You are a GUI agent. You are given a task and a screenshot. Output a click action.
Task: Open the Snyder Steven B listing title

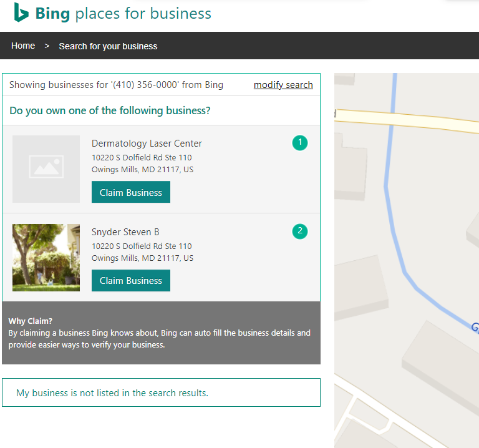(x=125, y=232)
